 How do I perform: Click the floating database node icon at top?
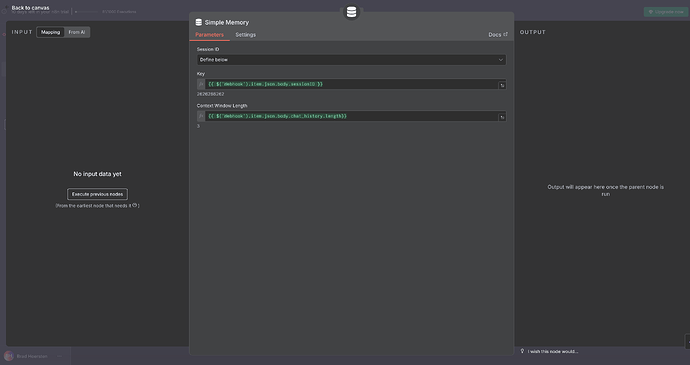coord(351,12)
